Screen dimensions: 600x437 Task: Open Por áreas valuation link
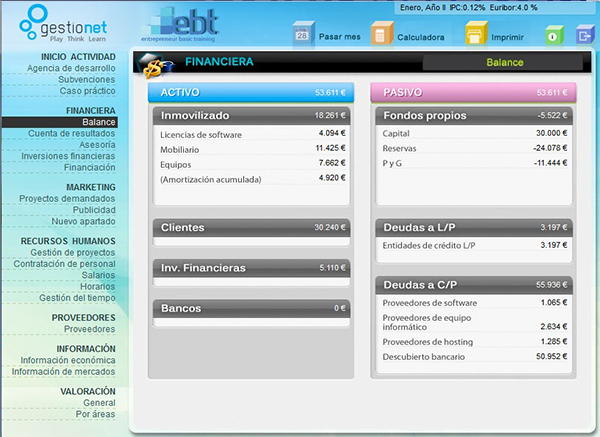click(95, 414)
